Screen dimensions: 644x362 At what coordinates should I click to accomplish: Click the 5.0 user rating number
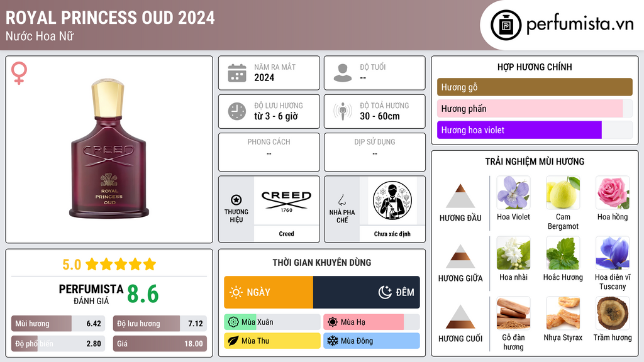click(x=72, y=265)
